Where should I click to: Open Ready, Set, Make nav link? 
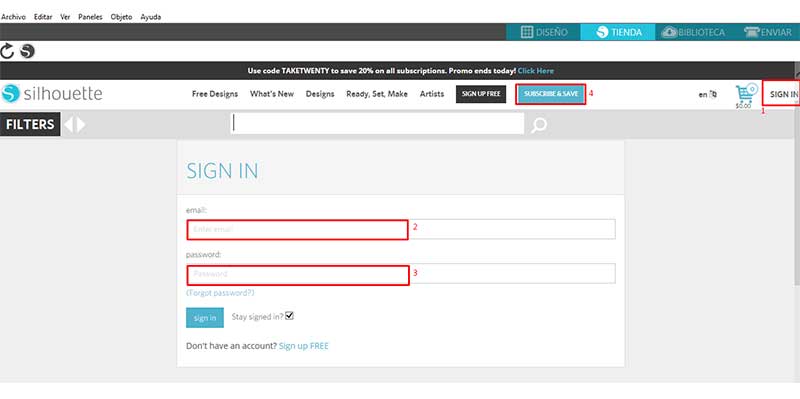tap(377, 94)
